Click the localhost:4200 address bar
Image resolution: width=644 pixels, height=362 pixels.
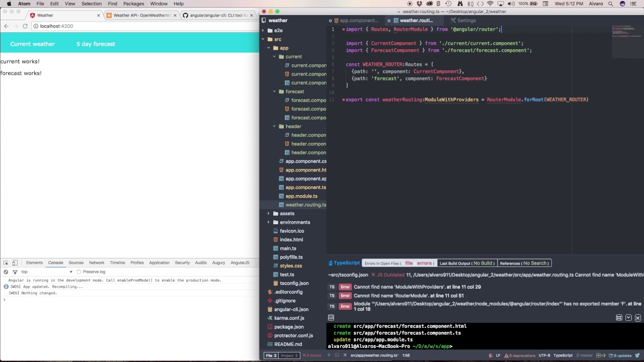click(x=143, y=26)
